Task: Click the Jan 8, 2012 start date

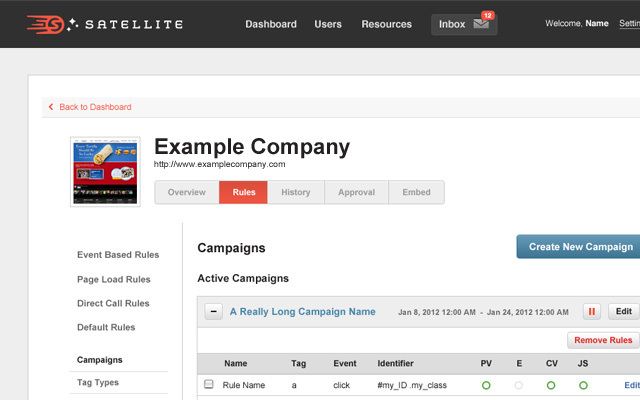Action: coord(437,312)
